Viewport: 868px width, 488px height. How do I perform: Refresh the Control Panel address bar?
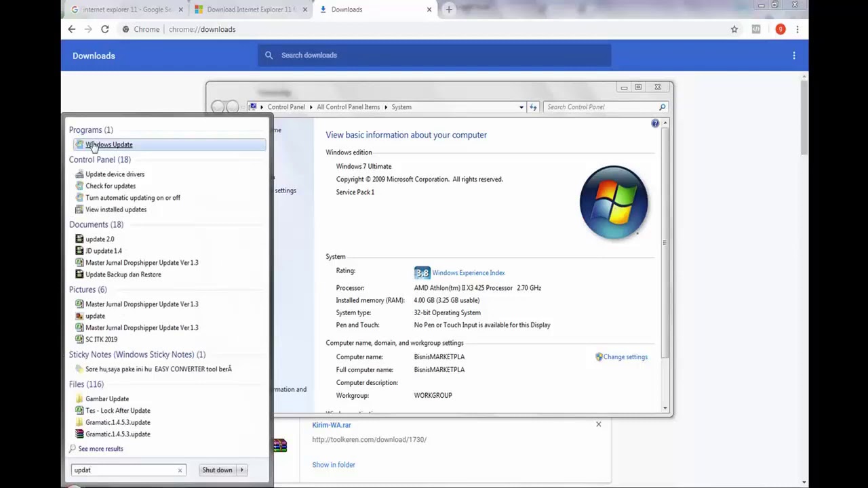pos(533,107)
